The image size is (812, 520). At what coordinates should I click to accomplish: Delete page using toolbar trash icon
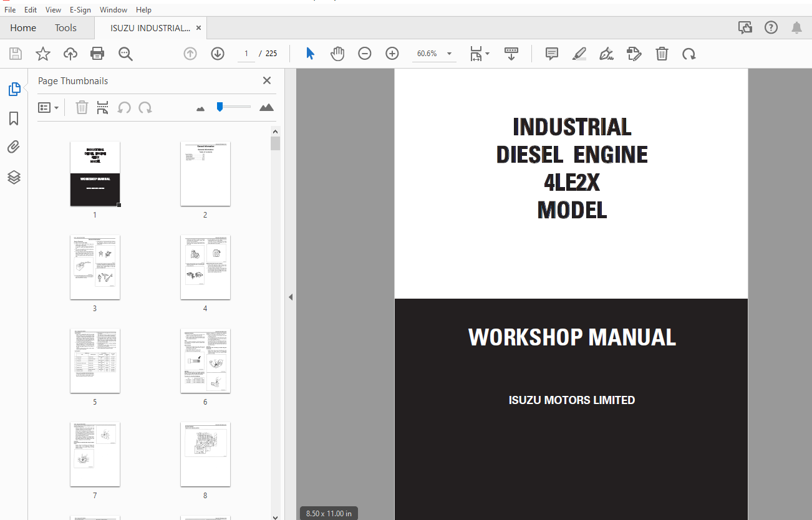pos(662,54)
